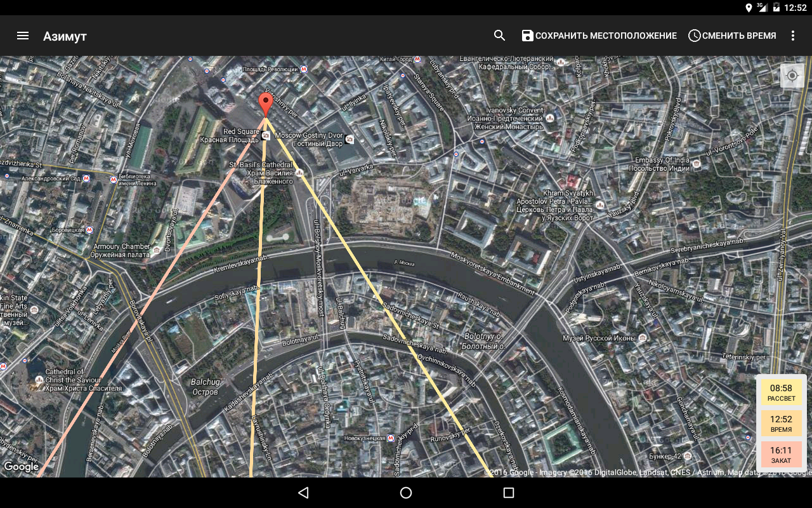
Task: Tap the Ivanovsky Convent landmark icon
Action: coord(550,118)
